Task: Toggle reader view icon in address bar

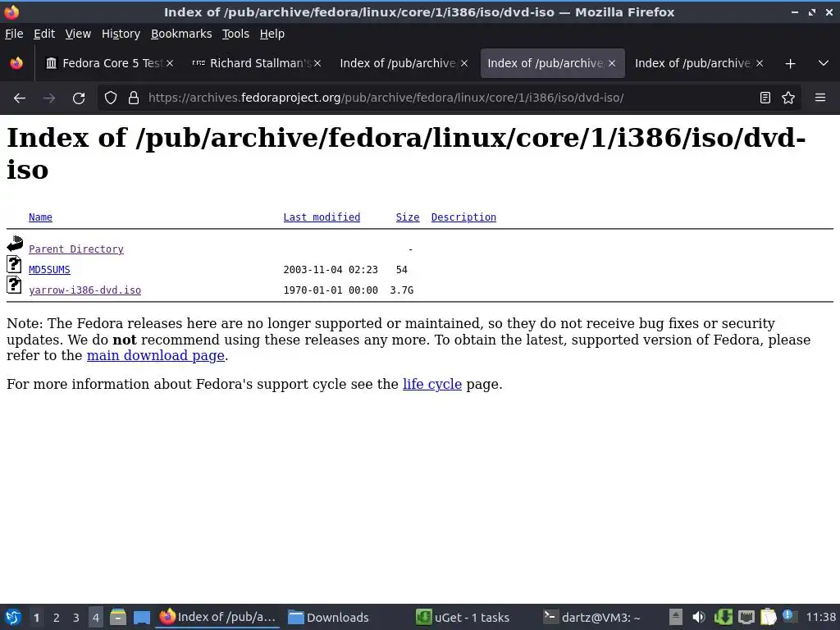Action: (x=765, y=98)
